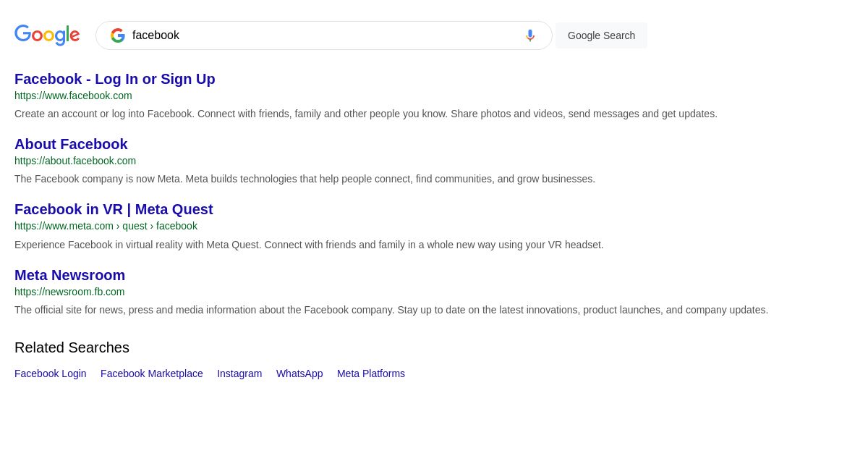The width and height of the screenshot is (868, 456).
Task: Select the Facebook Login related search
Action: [x=50, y=373]
